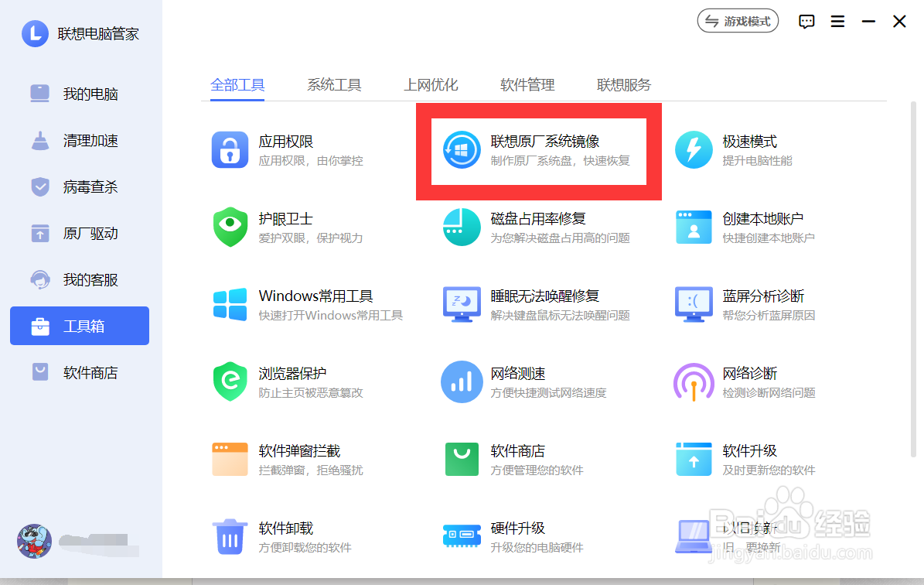
Task: Open 原厂驱动 in the sidebar
Action: (80, 234)
